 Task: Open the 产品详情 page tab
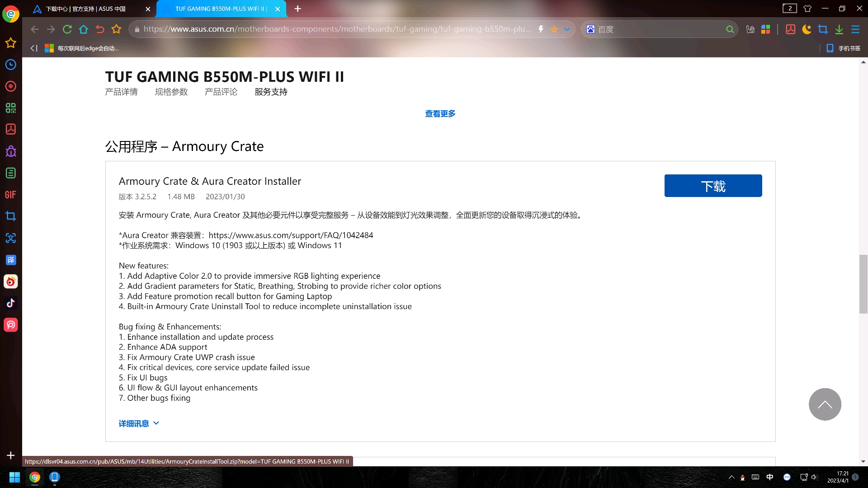[x=121, y=92]
